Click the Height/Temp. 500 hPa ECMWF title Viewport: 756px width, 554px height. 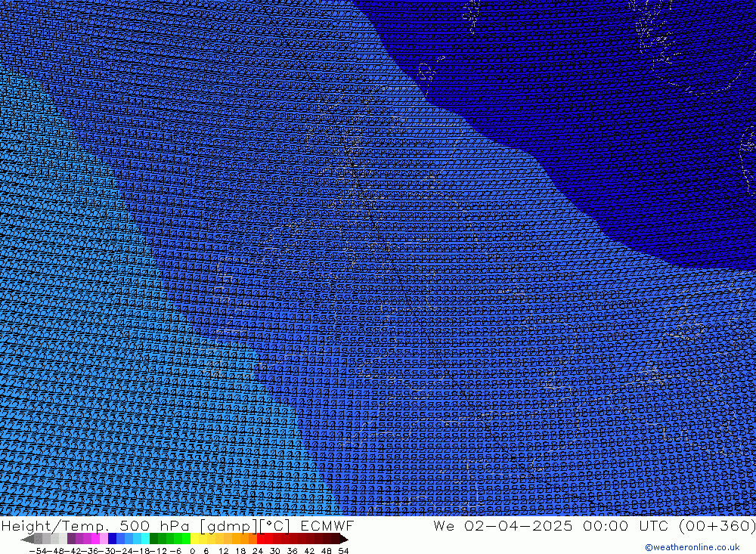[178, 525]
